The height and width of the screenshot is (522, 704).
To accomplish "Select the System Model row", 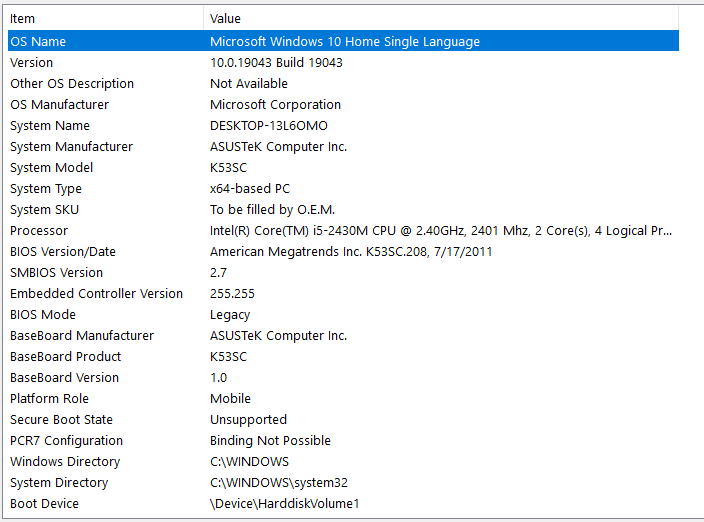I will click(343, 167).
